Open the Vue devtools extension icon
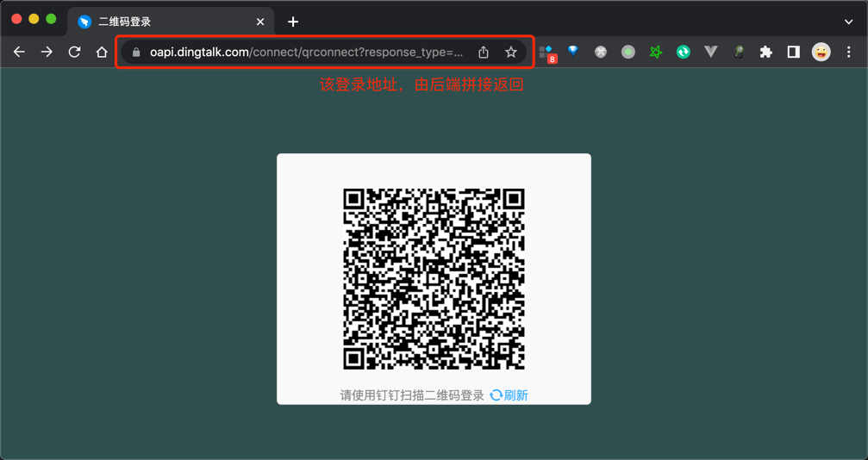The width and height of the screenshot is (868, 460). coord(710,53)
